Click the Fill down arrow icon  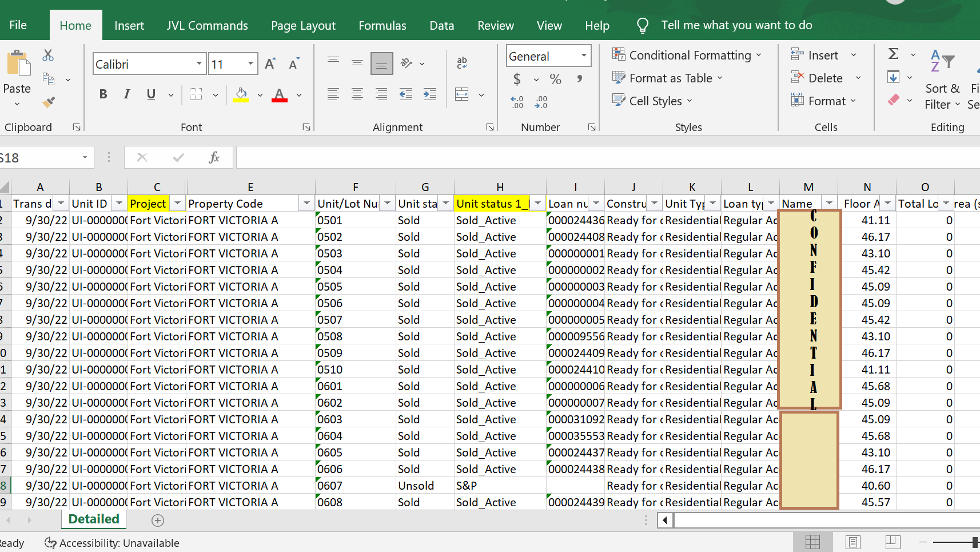(894, 77)
